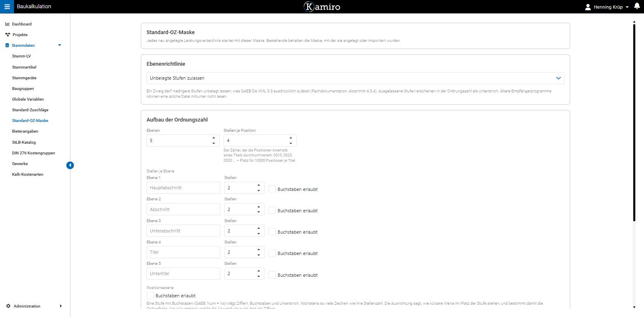Collapse the sidebar with round arrow button
Screen dimensions: 644x317
pyautogui.click(x=70, y=165)
